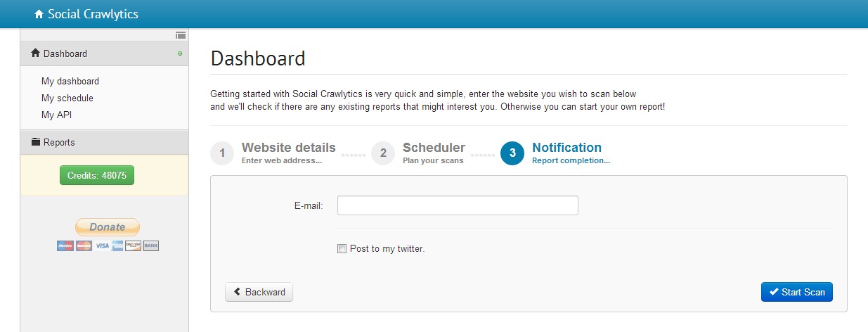Click the PayPal Donate button
The image size is (868, 332).
pos(108,226)
